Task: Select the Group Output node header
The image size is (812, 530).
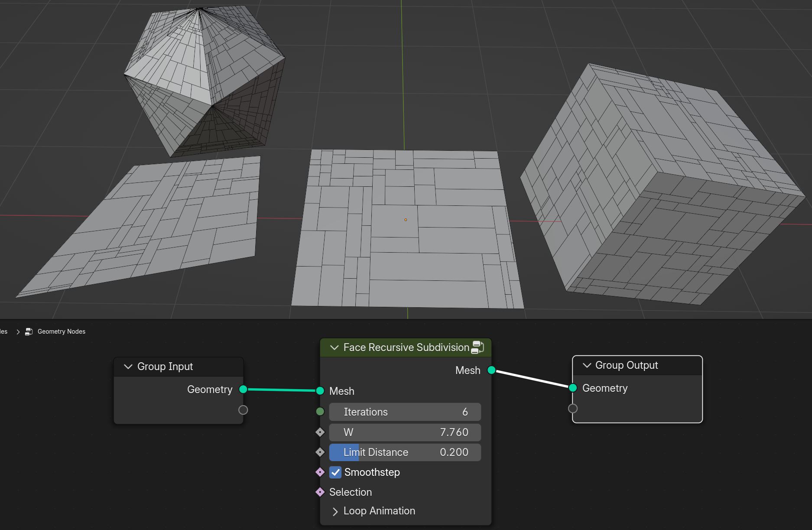Action: coord(637,365)
